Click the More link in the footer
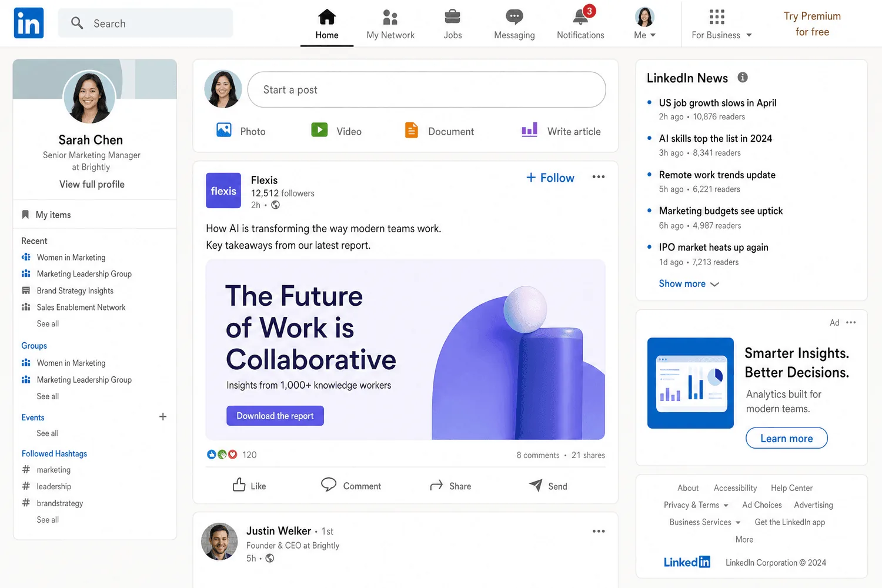The image size is (882, 588). (x=744, y=540)
